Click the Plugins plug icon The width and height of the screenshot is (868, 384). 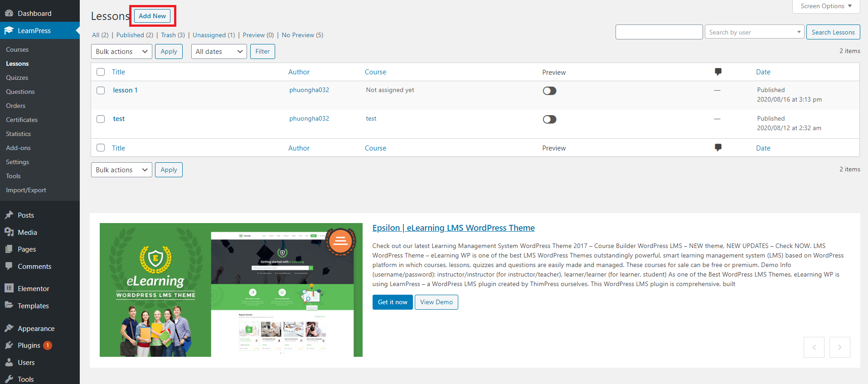(x=9, y=345)
